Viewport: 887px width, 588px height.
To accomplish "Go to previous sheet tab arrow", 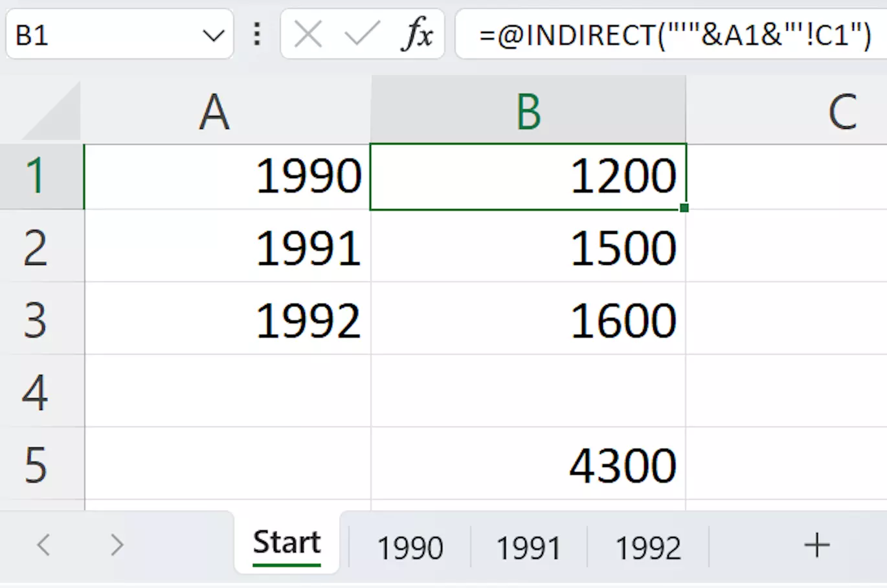I will coord(43,545).
